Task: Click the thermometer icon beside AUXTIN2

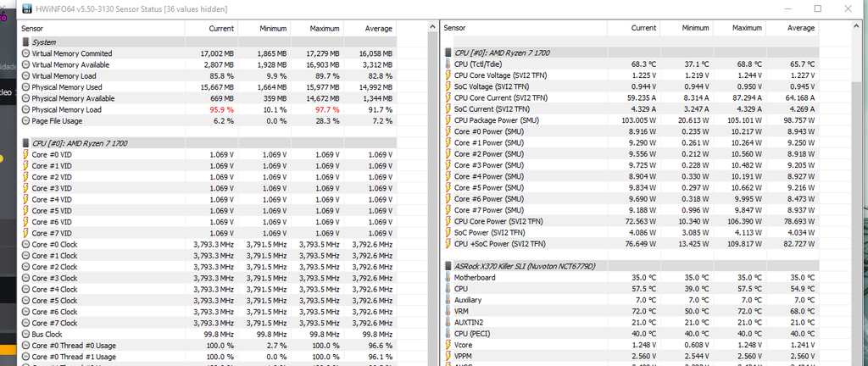Action: [x=448, y=322]
